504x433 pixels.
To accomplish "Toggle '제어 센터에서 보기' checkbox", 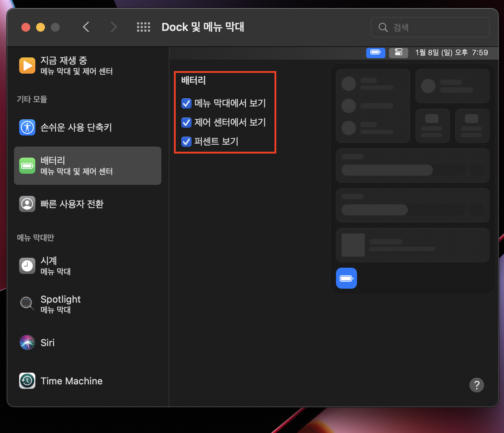I will [x=186, y=123].
